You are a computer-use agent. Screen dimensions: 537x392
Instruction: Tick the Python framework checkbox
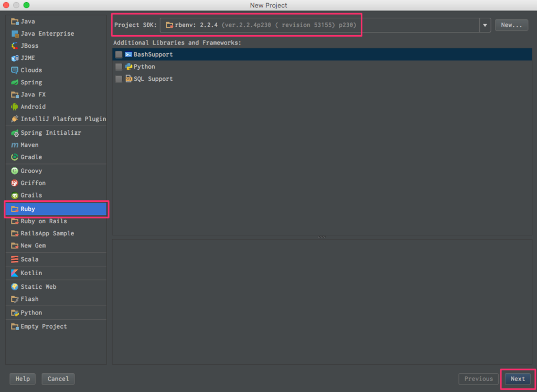[x=119, y=67]
